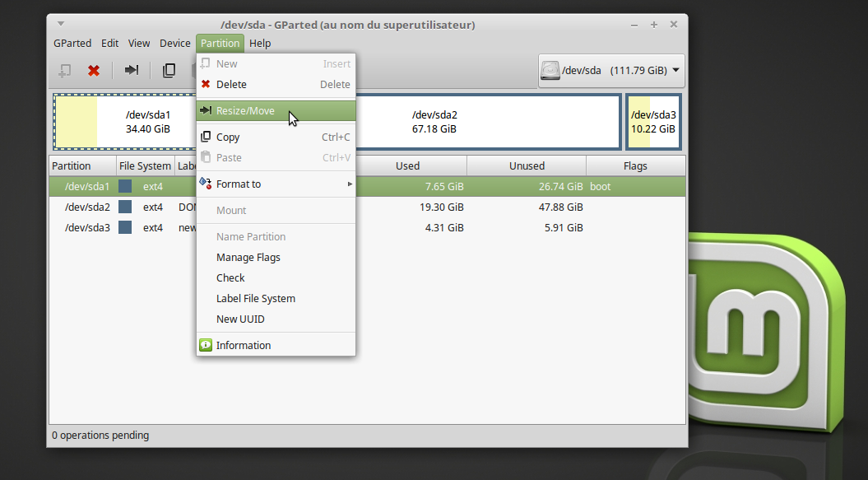
Task: Click New UUID in the menu
Action: [x=240, y=319]
